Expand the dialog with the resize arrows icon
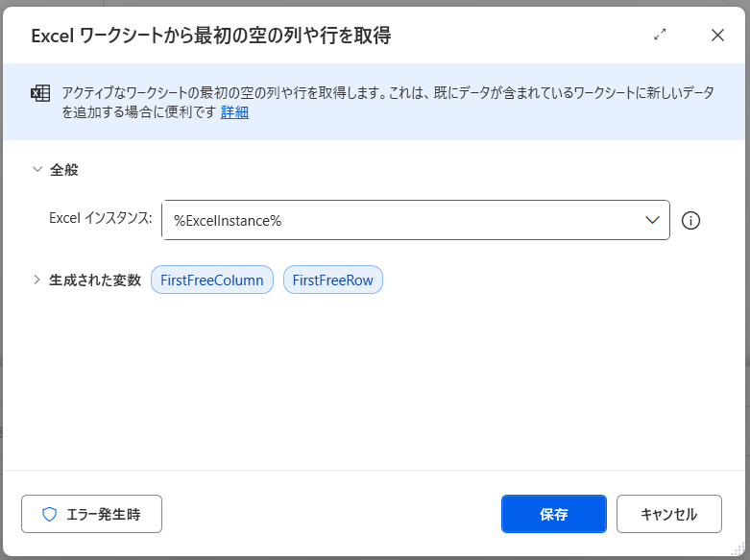 660,35
